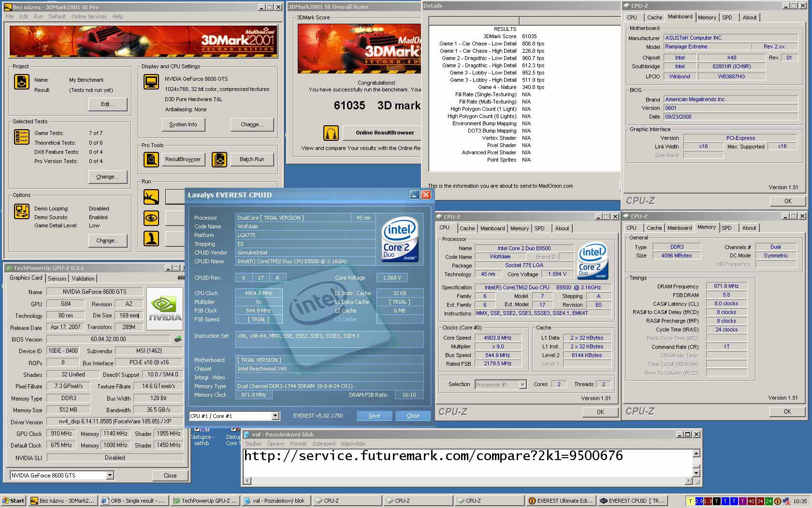Click the ResultBrowser button in Pro Tools
Image resolution: width=812 pixels, height=508 pixels.
pos(183,159)
